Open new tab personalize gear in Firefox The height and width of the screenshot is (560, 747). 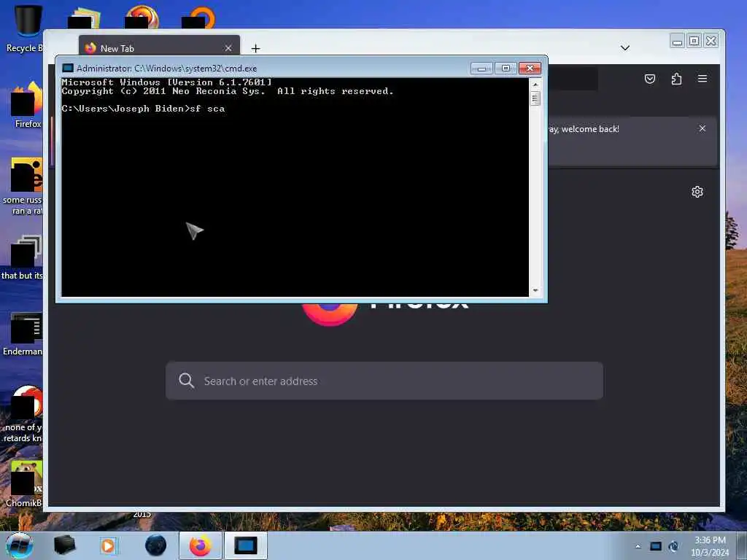pos(697,192)
